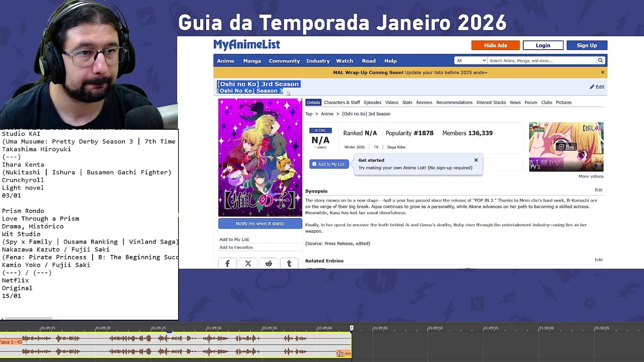
Task: Share on Facebook icon
Action: [227, 263]
